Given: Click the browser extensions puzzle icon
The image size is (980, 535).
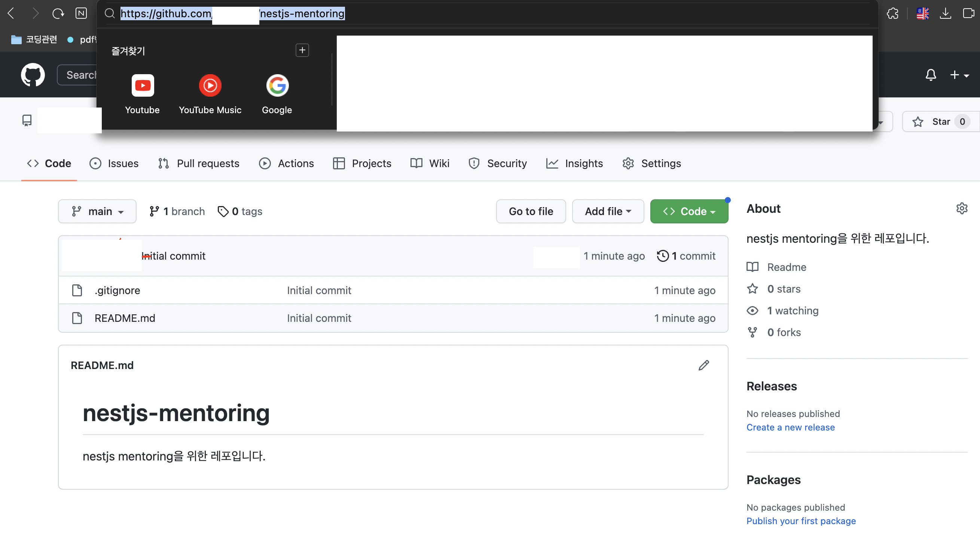Looking at the screenshot, I should (x=892, y=14).
